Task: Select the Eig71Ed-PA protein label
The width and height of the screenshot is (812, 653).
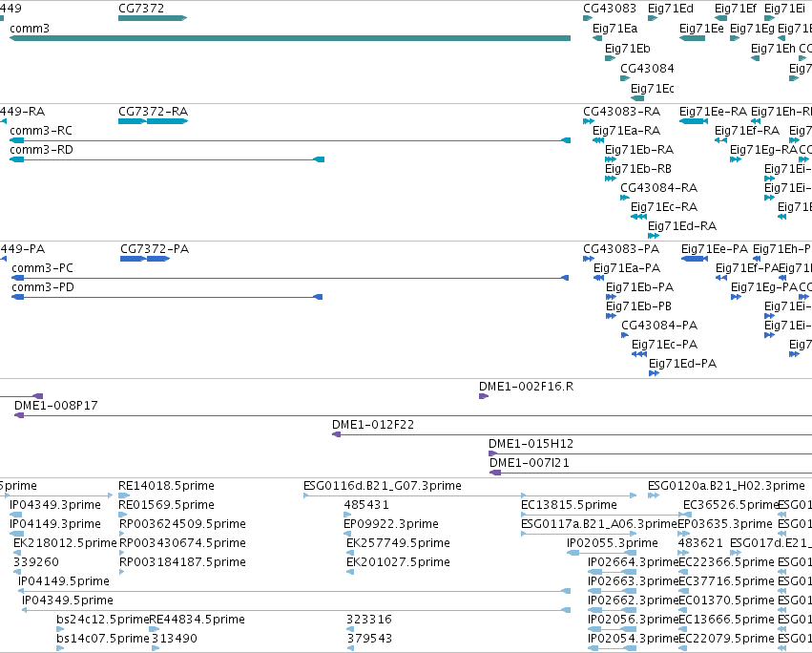Action: point(682,364)
